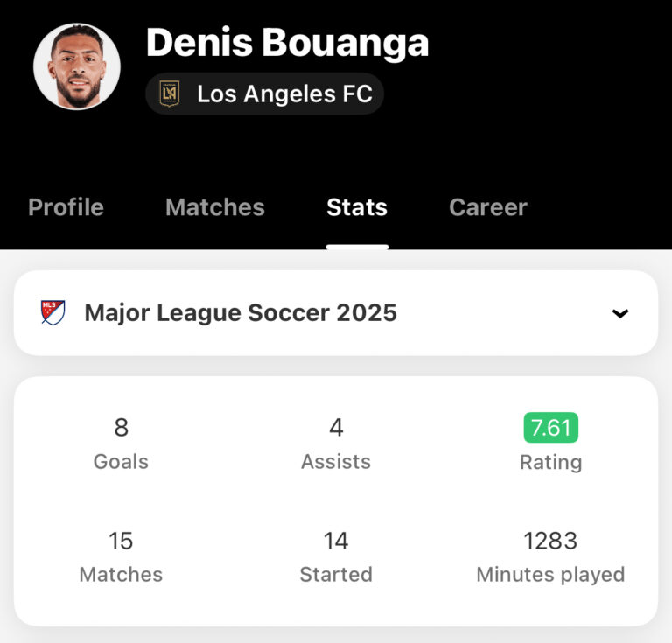Click the MLS league logo icon

(x=53, y=312)
